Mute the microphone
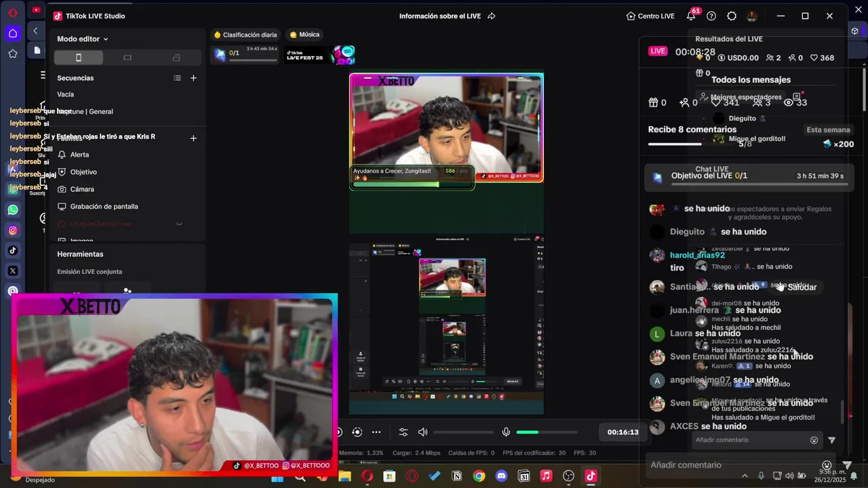The image size is (868, 488). pyautogui.click(x=506, y=432)
